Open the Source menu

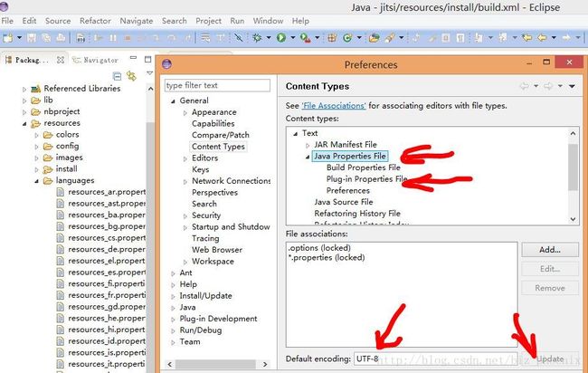coord(58,21)
